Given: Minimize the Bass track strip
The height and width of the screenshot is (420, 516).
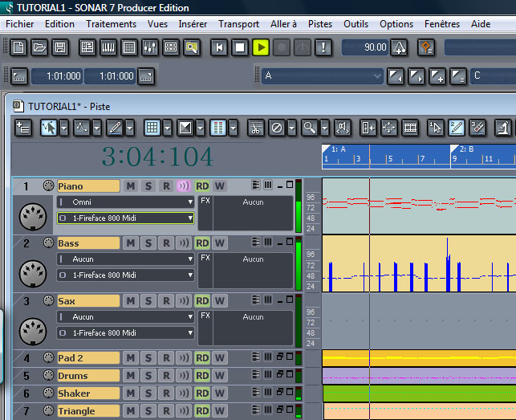Looking at the screenshot, I should tap(280, 243).
